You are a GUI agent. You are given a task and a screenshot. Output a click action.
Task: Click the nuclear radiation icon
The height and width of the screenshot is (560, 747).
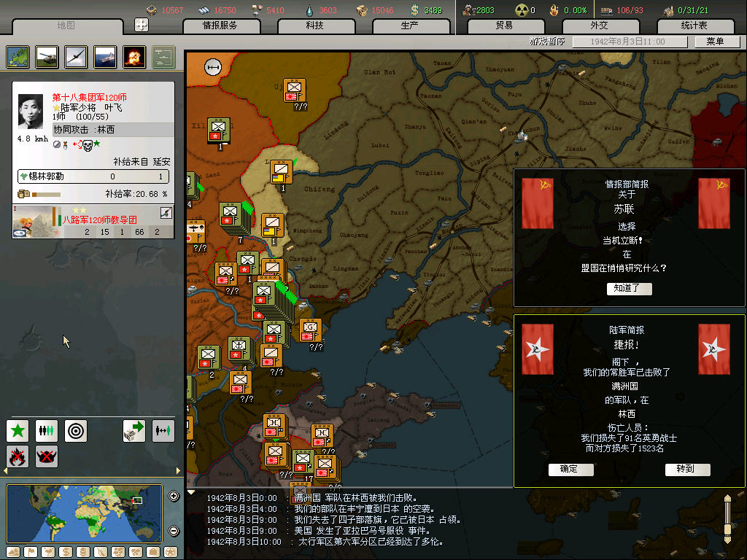[522, 10]
